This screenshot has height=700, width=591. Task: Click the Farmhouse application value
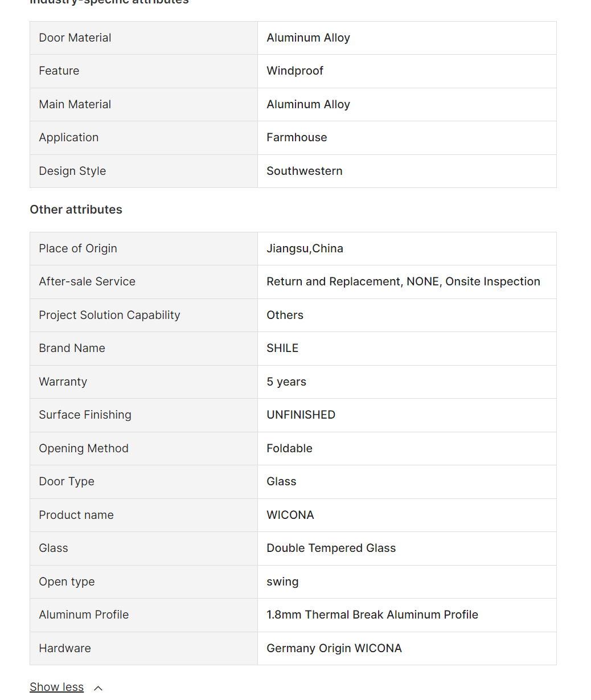[x=297, y=137]
